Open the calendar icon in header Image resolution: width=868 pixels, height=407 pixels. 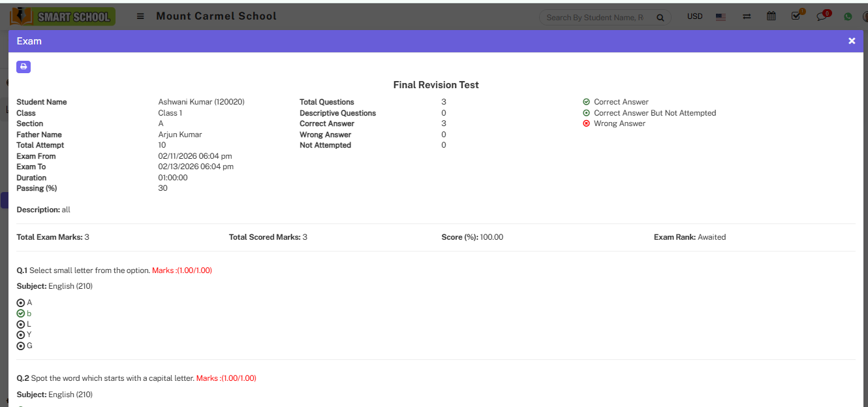point(771,16)
